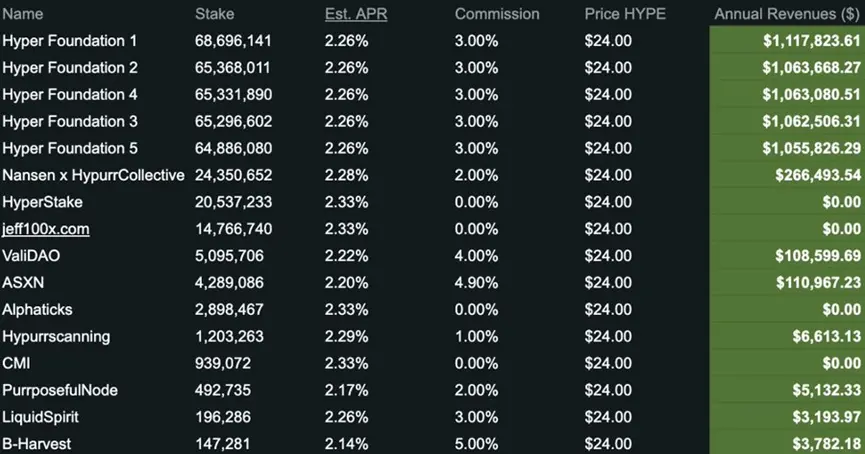
Task: Click the ValiDAO validator name
Action: [31, 256]
